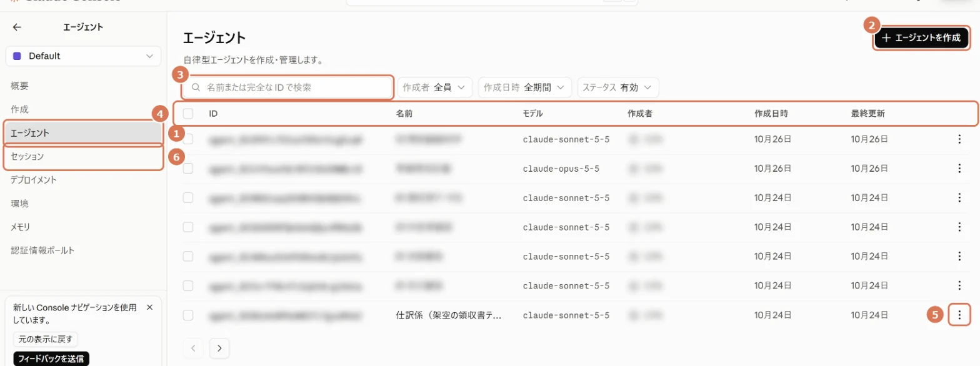Open the 作成日時 全期間 filter dropdown
The height and width of the screenshot is (366, 980).
point(524,87)
